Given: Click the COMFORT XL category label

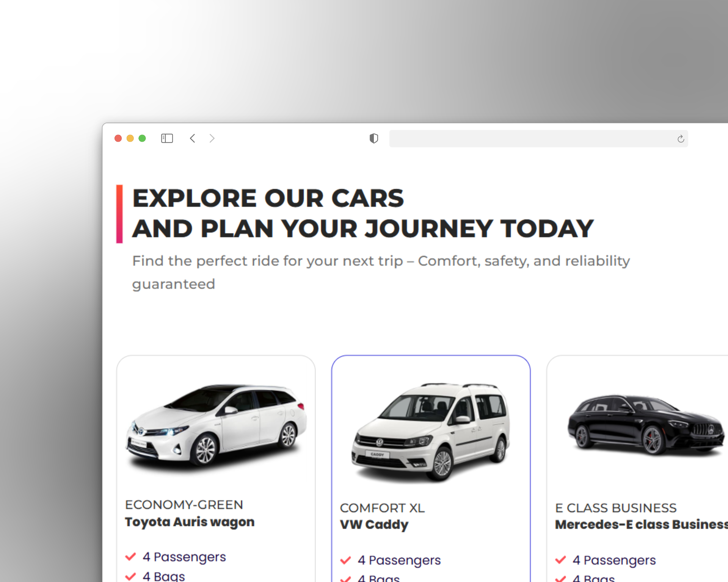Looking at the screenshot, I should coord(382,508).
